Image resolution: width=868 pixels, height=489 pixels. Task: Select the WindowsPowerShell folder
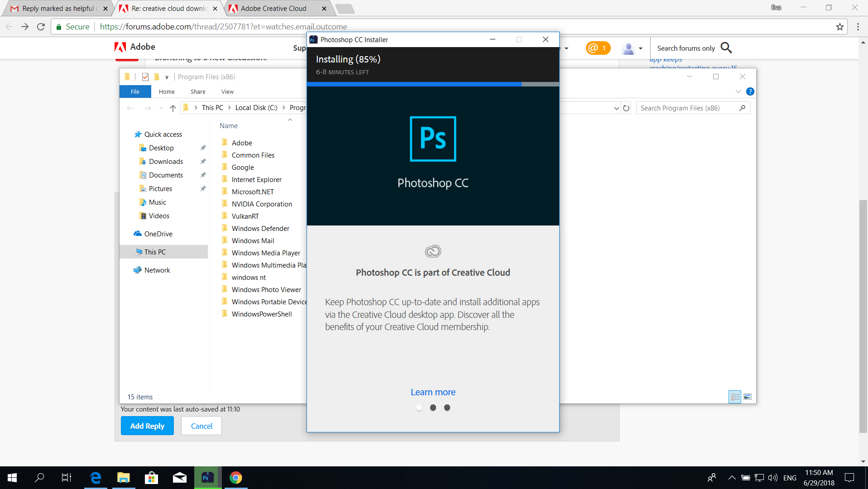(262, 314)
